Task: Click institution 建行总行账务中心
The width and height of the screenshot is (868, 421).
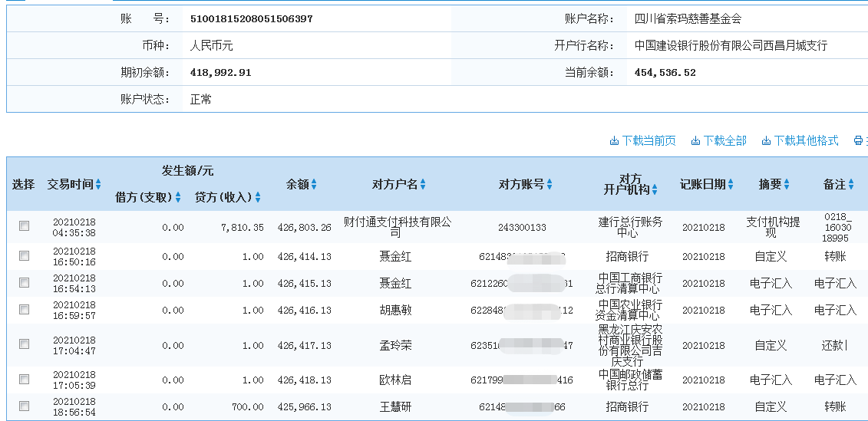Action: pos(630,227)
